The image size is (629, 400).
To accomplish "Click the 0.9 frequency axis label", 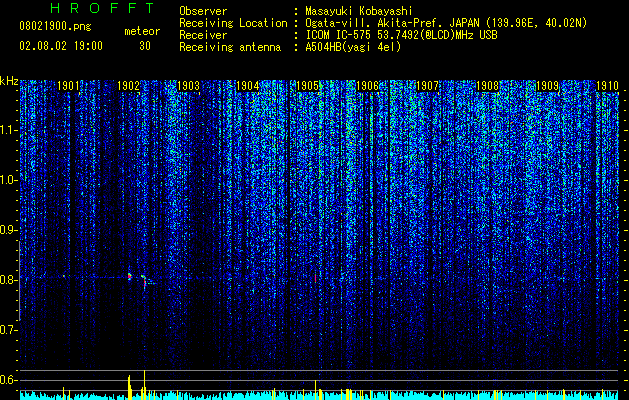I will click(x=8, y=230).
